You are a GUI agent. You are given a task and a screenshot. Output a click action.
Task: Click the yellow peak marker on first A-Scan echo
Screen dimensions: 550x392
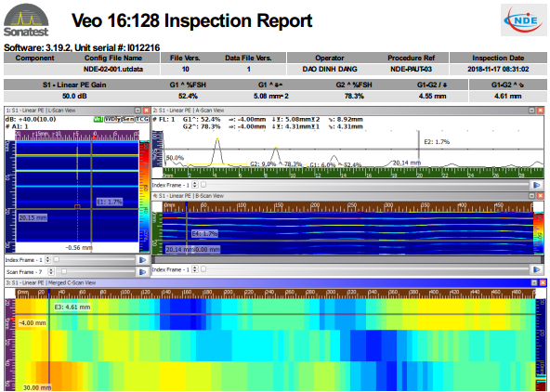pos(217,139)
